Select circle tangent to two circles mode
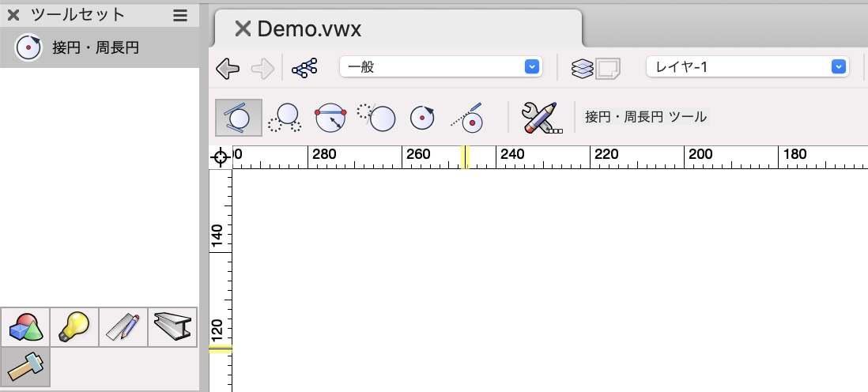 285,118
